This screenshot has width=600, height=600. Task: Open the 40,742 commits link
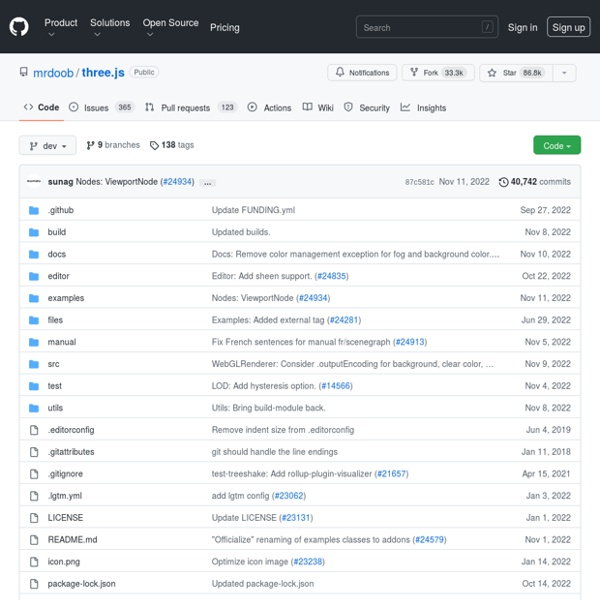[x=535, y=182]
